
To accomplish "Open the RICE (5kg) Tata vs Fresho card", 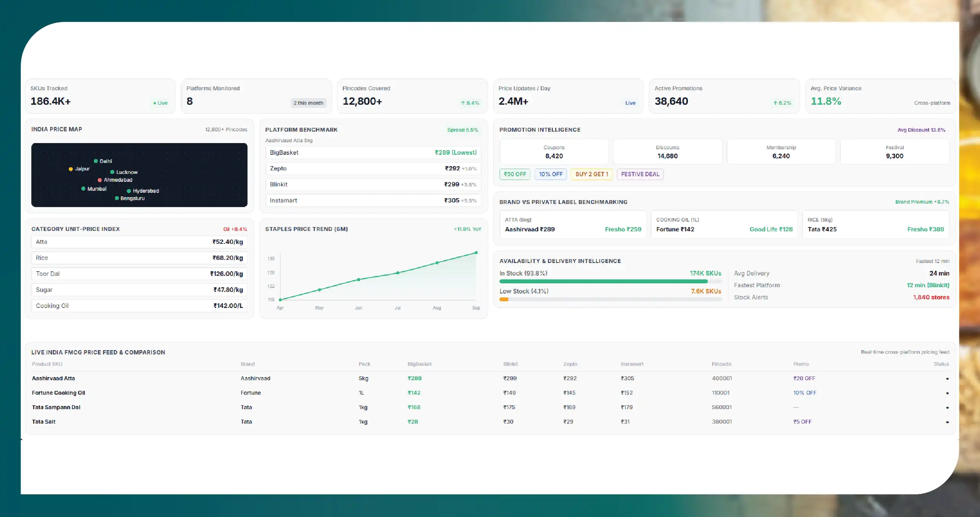I will point(876,225).
